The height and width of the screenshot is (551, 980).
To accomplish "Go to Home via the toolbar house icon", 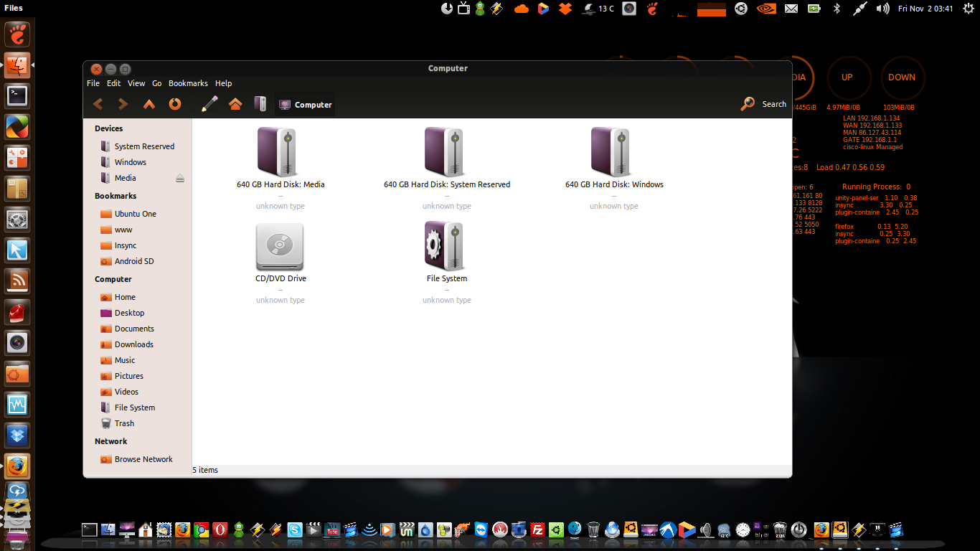I will pyautogui.click(x=235, y=104).
